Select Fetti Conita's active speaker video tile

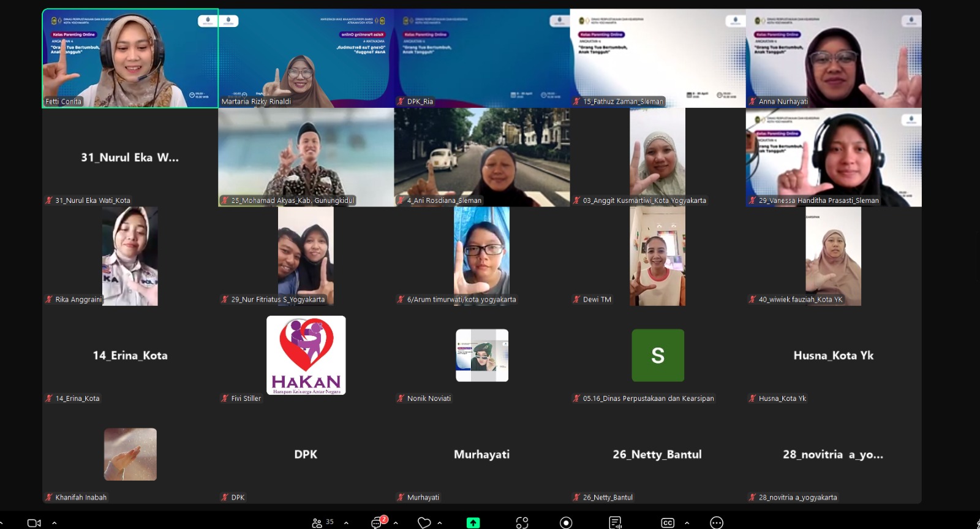pos(130,58)
